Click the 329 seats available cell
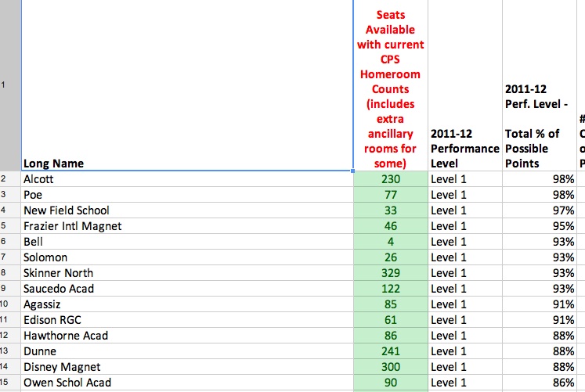This screenshot has height=392, width=585. tap(391, 273)
